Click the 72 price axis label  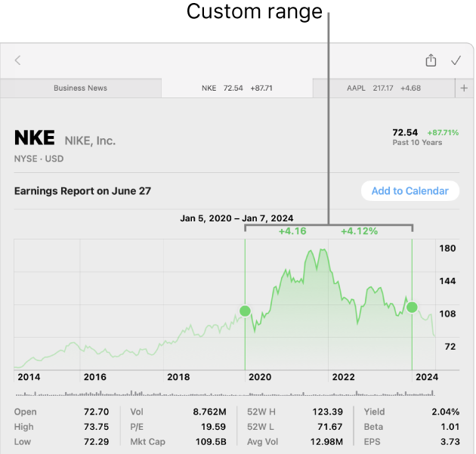(450, 347)
